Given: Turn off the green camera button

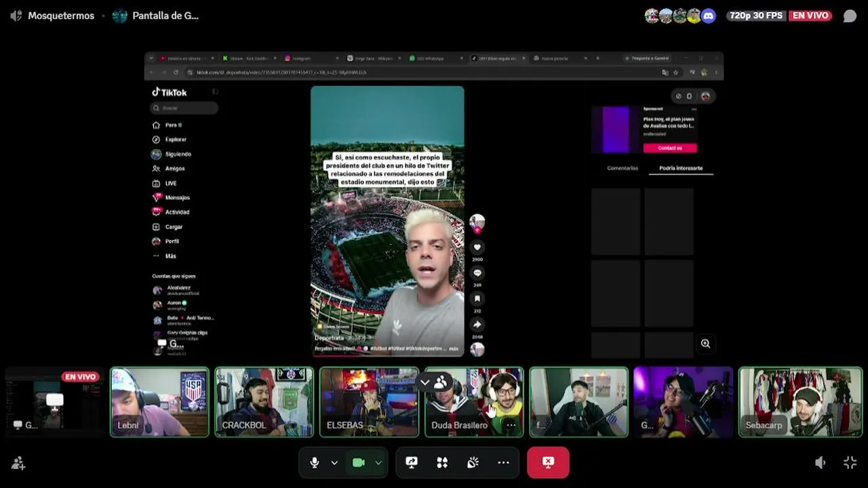Looking at the screenshot, I should click(x=359, y=462).
